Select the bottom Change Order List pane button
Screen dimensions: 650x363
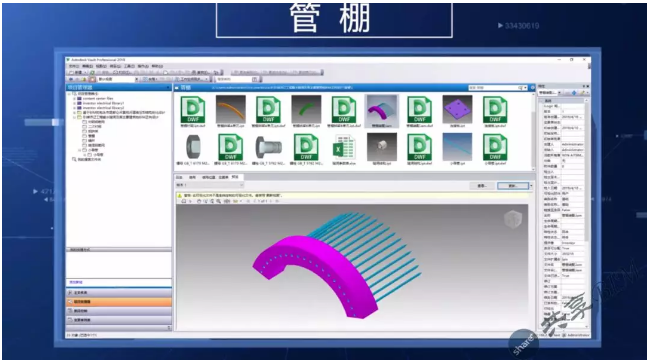119,320
